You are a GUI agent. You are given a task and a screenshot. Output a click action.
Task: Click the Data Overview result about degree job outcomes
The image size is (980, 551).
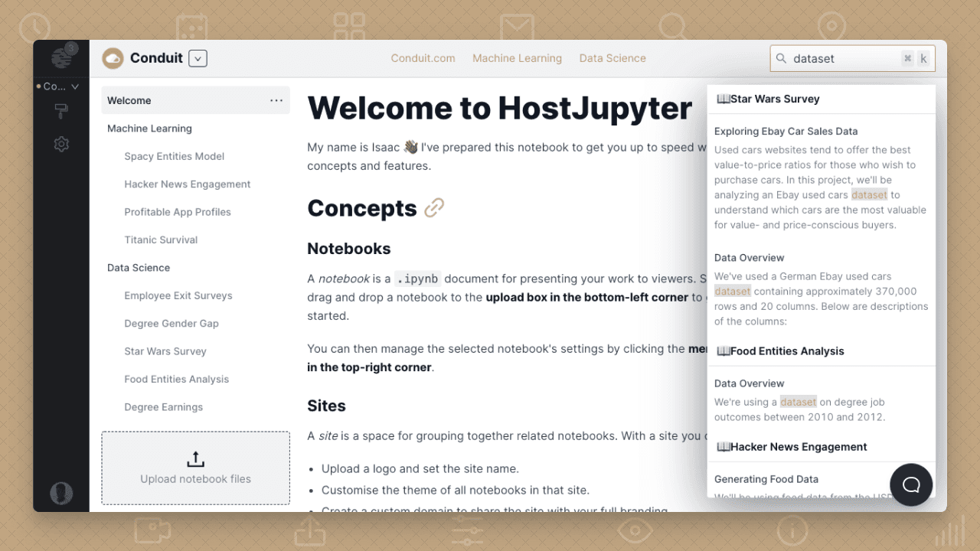(x=821, y=400)
